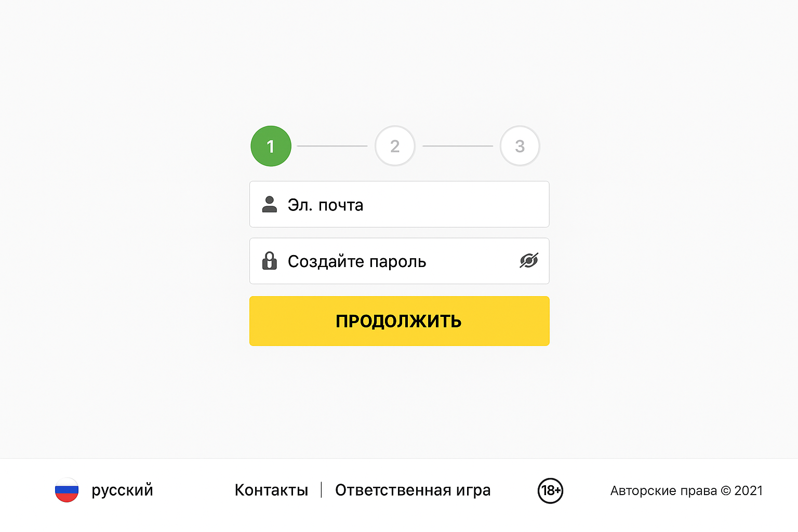Image resolution: width=798 pixels, height=532 pixels.
Task: Open the Контакты link
Action: coord(271,490)
